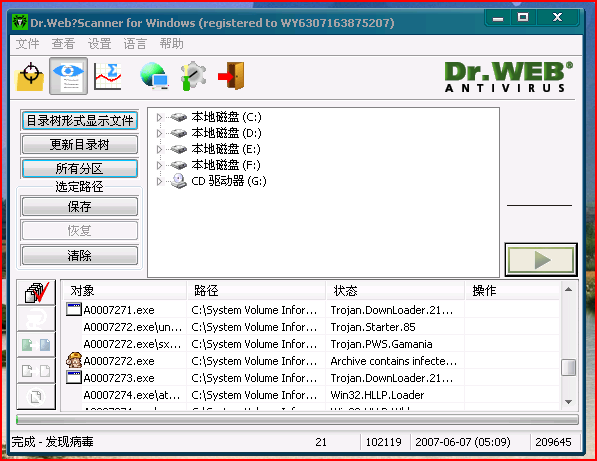Viewport: 597px width, 461px height.
Task: Sort by the 状态 column header
Action: (396, 291)
